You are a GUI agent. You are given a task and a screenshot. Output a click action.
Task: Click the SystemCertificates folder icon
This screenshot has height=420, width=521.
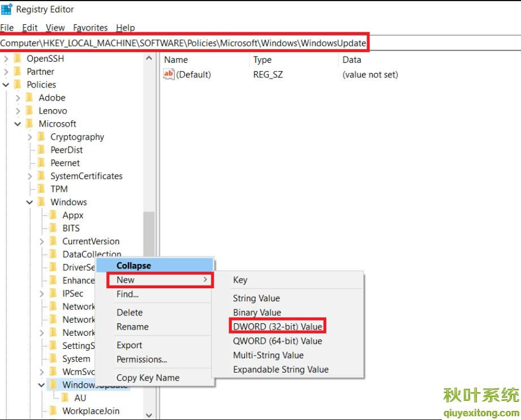(41, 176)
